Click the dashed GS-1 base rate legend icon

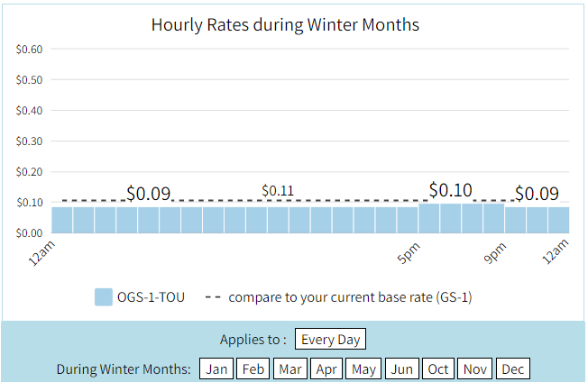tap(213, 297)
